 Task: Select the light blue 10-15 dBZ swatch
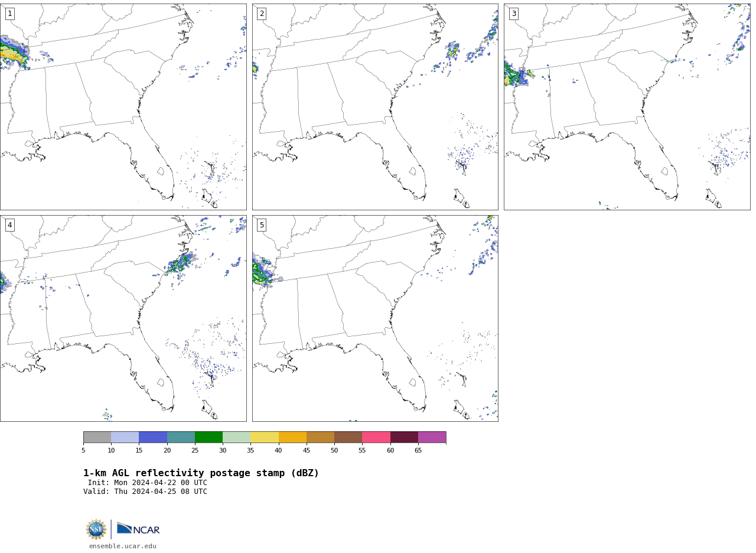click(x=125, y=437)
